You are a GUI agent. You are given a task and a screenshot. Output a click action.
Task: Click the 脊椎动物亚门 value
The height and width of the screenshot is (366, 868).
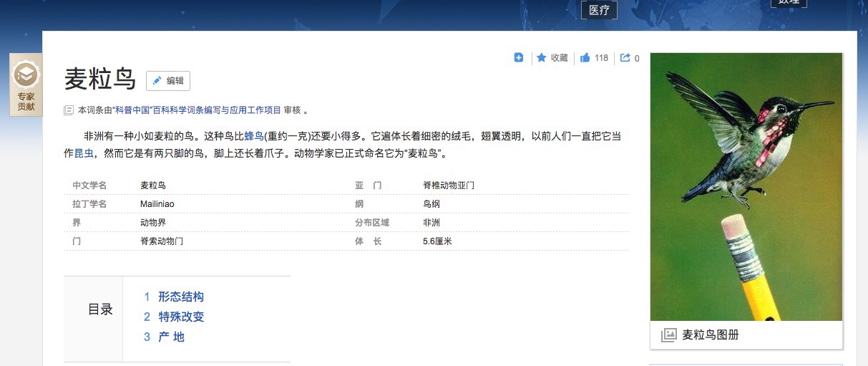[x=449, y=186]
